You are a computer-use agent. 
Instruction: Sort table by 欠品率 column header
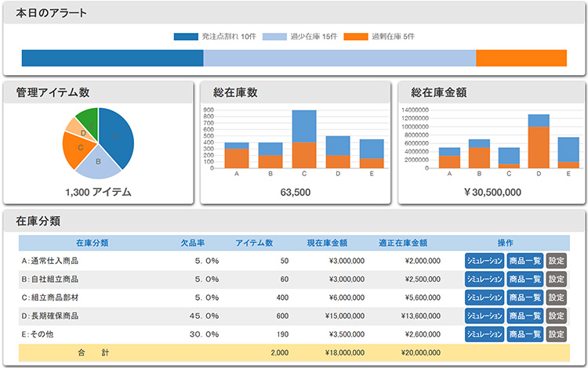click(x=193, y=243)
